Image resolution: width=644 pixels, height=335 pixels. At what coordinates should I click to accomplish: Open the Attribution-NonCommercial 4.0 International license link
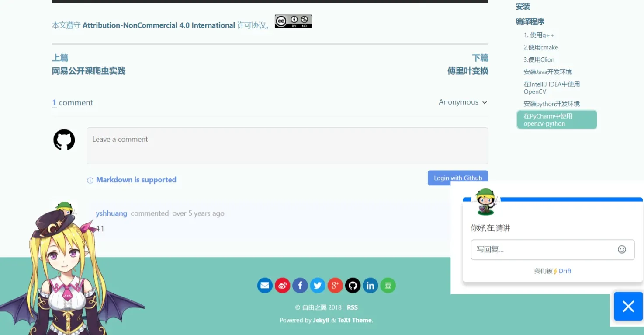(159, 25)
